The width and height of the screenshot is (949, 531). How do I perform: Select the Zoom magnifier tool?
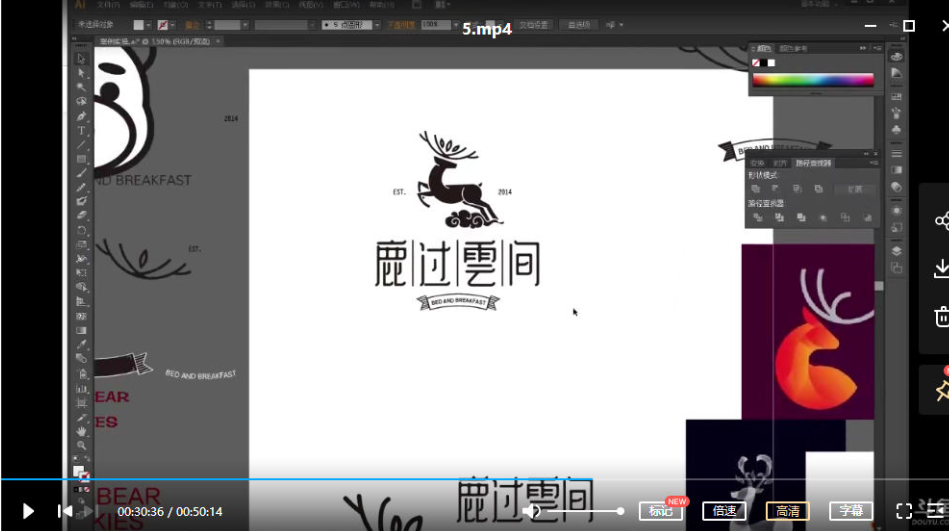pos(81,446)
